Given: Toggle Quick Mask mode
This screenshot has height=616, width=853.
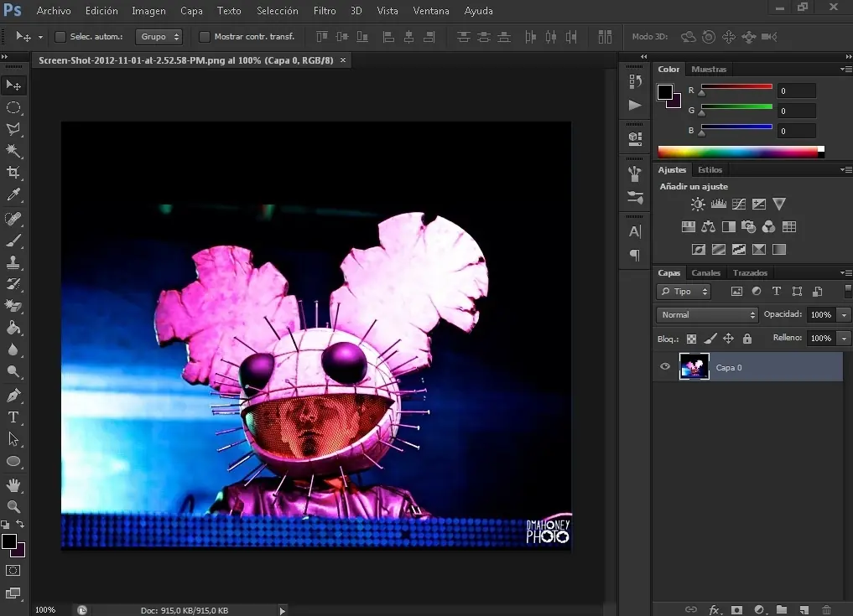Looking at the screenshot, I should click(13, 571).
